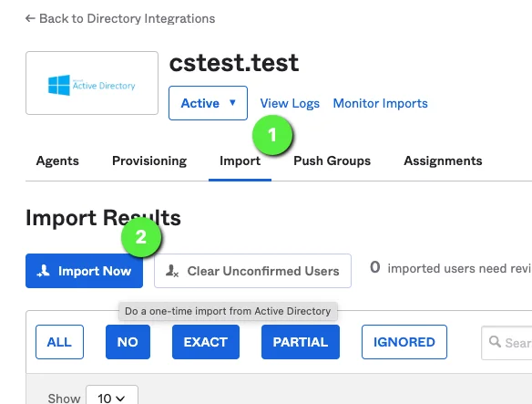Click the Search input field
The height and width of the screenshot is (404, 532).
pyautogui.click(x=506, y=343)
